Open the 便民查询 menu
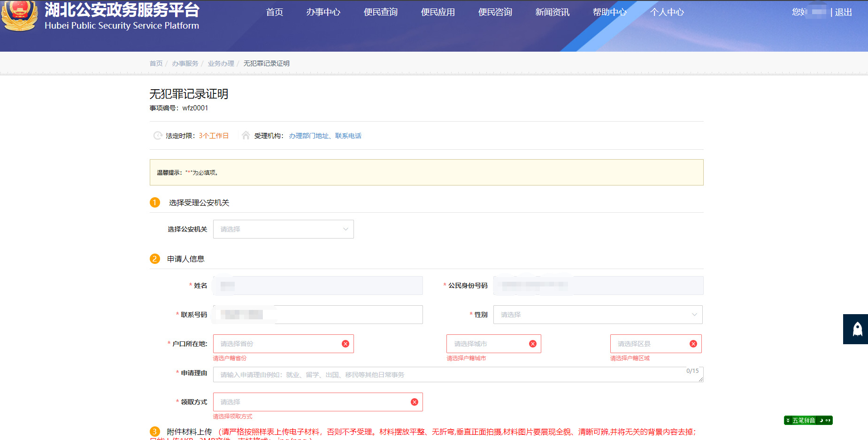Screen dimensions: 868x440 (x=381, y=12)
